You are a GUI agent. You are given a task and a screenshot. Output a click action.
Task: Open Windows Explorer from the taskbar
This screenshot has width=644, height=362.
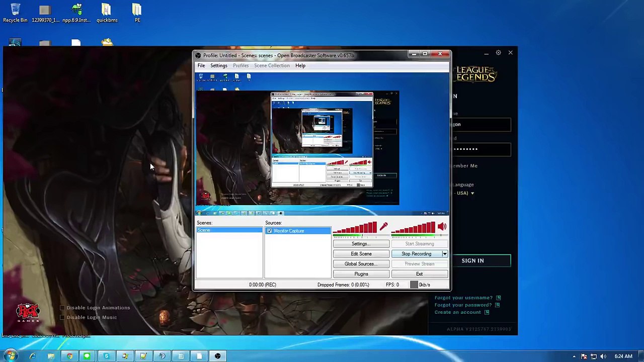(51, 356)
